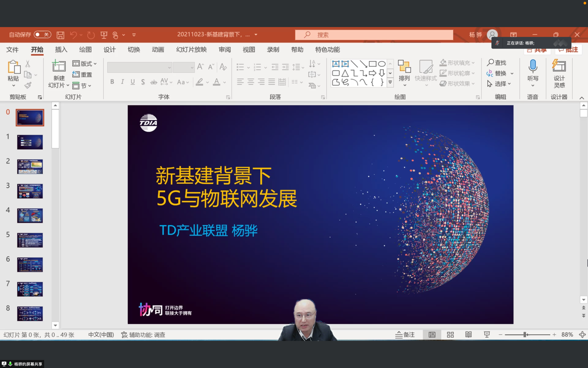Viewport: 588px width, 368px height.
Task: Open Notes (备注) from the status bar
Action: (404, 334)
